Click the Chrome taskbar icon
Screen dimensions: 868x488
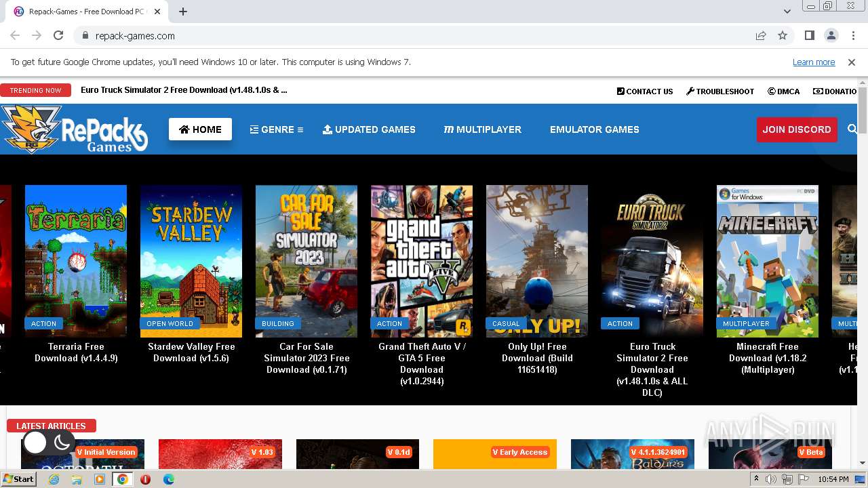coord(122,479)
